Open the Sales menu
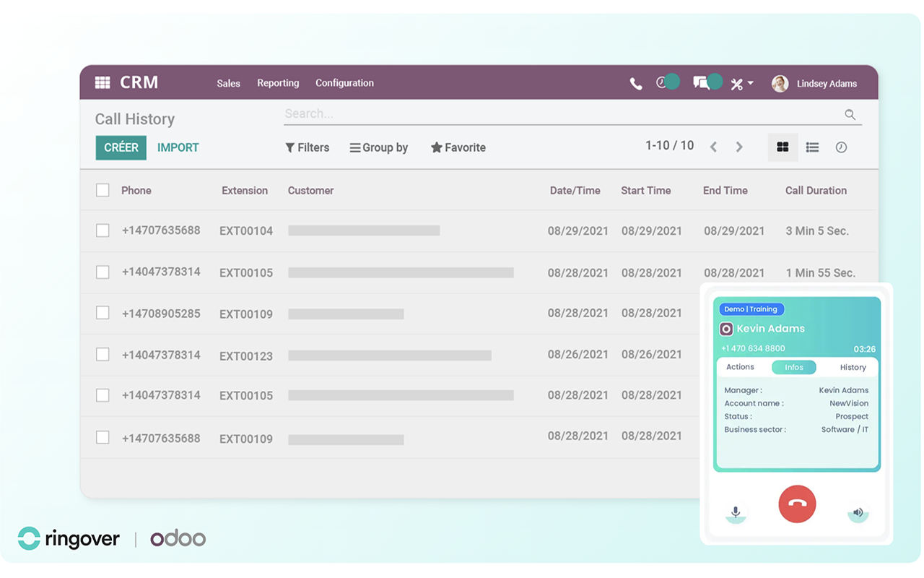This screenshot has height=578, width=924. (228, 83)
